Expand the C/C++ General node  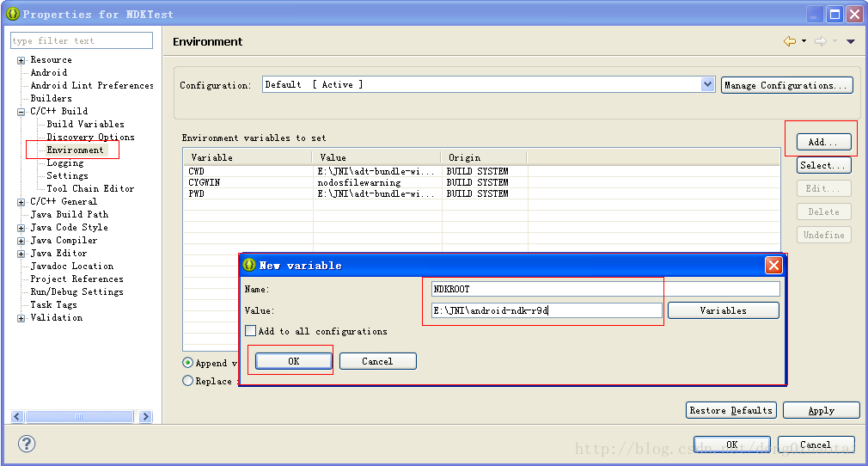tap(21, 202)
